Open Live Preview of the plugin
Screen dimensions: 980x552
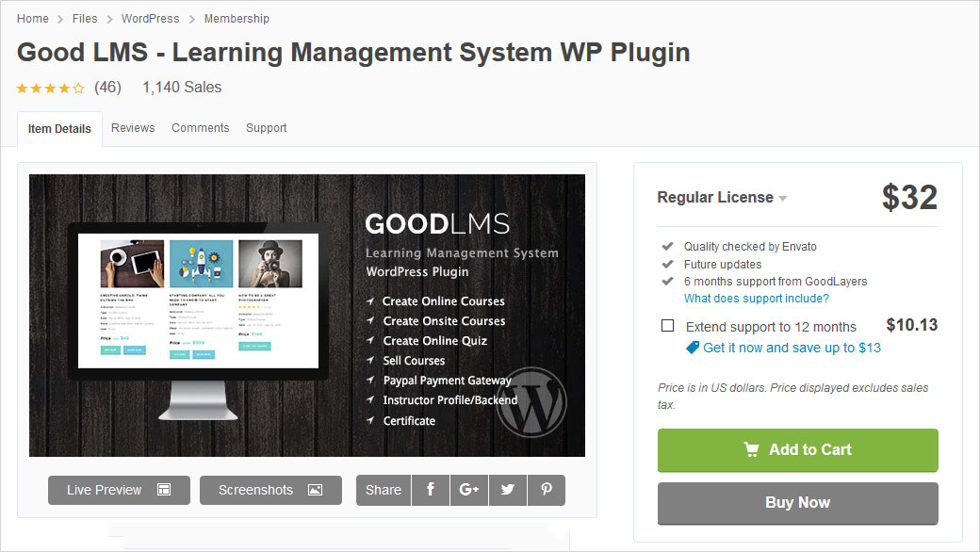click(119, 490)
